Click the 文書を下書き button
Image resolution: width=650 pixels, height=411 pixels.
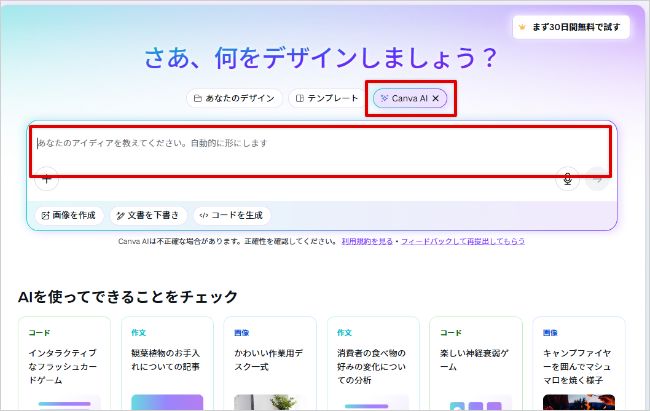(x=148, y=215)
